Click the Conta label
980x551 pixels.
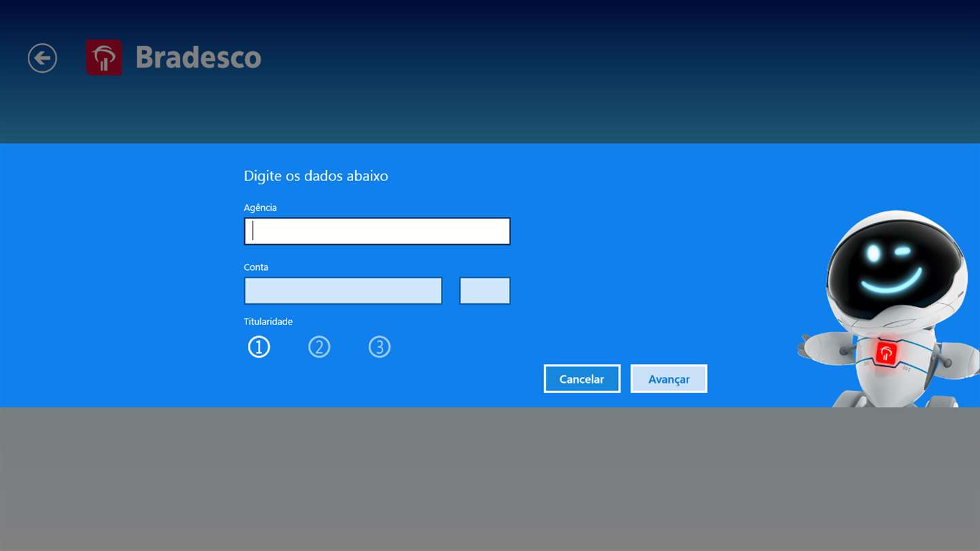[x=256, y=267]
